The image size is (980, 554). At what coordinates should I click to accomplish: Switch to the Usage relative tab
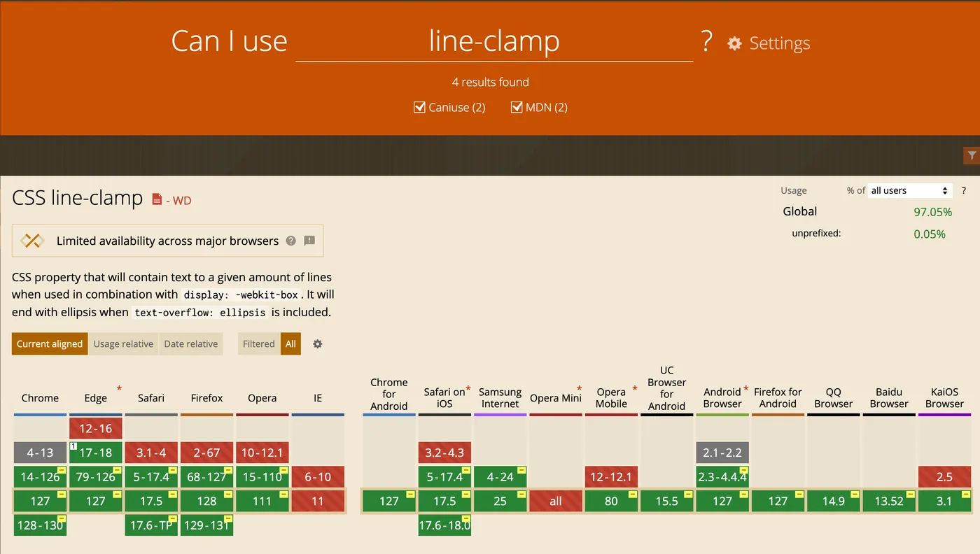click(123, 344)
